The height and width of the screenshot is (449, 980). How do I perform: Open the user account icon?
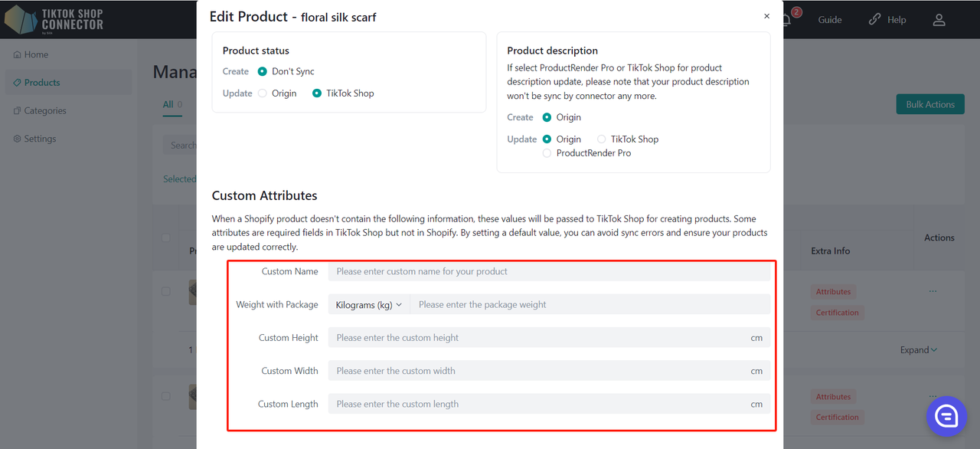coord(939,20)
